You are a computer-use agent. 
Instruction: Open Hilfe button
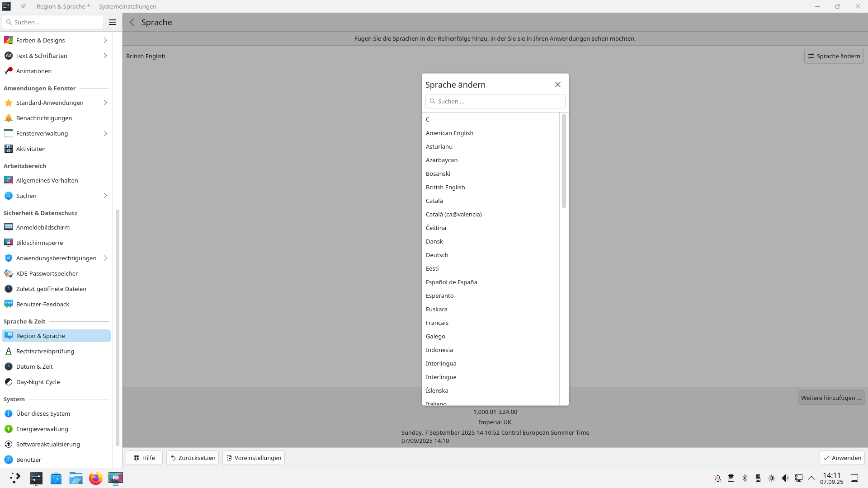[x=144, y=458]
